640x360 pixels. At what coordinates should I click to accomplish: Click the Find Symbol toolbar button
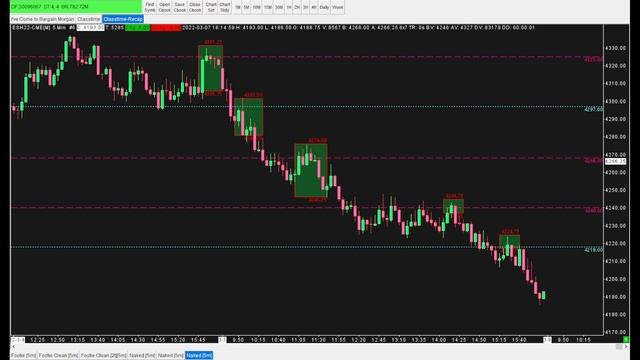(x=150, y=7)
